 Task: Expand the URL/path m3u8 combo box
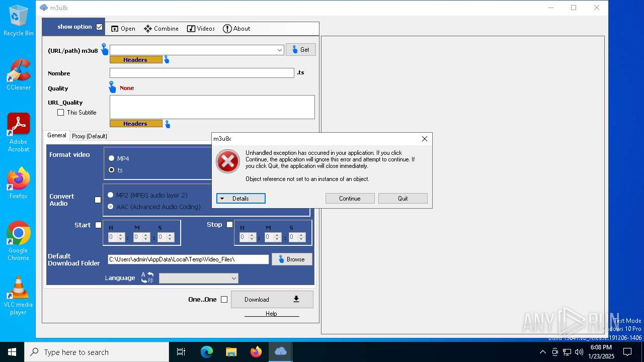pos(280,50)
